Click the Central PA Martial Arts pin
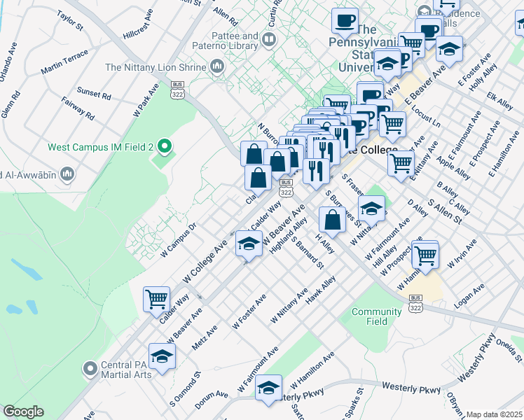 [90, 368]
